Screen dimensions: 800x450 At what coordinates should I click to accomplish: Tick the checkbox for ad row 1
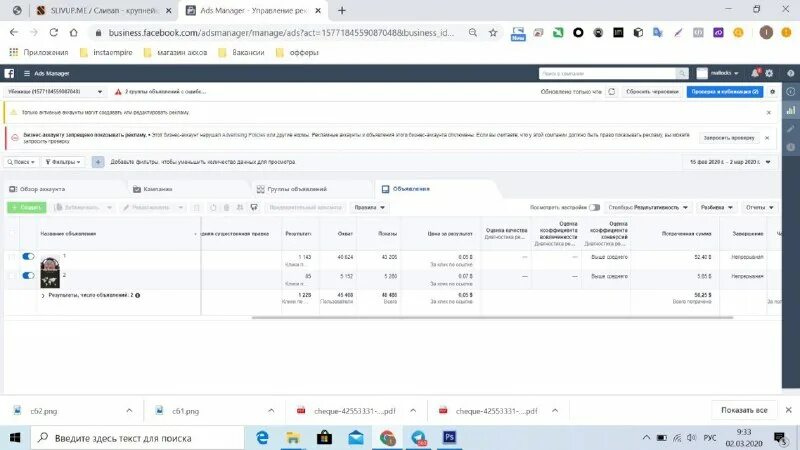(x=12, y=257)
